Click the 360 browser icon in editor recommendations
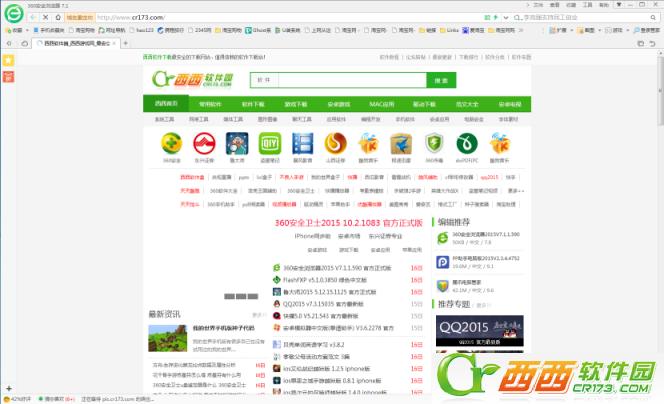Viewport: 664px width, 404px height. pyautogui.click(x=443, y=238)
